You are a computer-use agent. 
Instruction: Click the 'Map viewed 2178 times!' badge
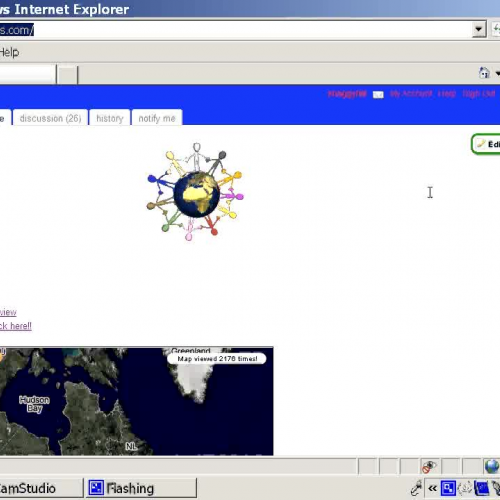[217, 359]
